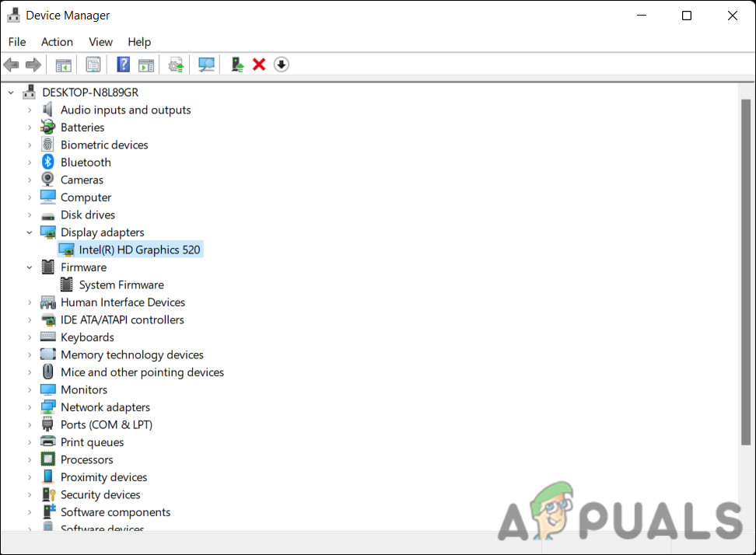Select the Keyboards label
The width and height of the screenshot is (756, 555).
87,337
